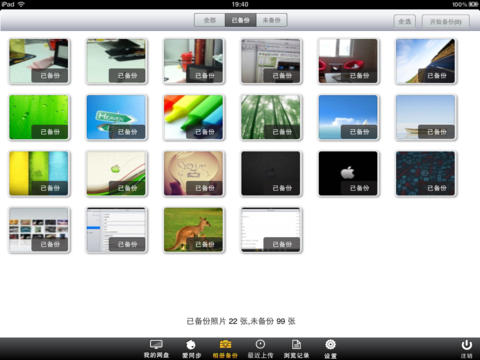This screenshot has width=480, height=360.
Task: Switch to the 未备份 (Not backed up) tab
Action: [x=271, y=20]
